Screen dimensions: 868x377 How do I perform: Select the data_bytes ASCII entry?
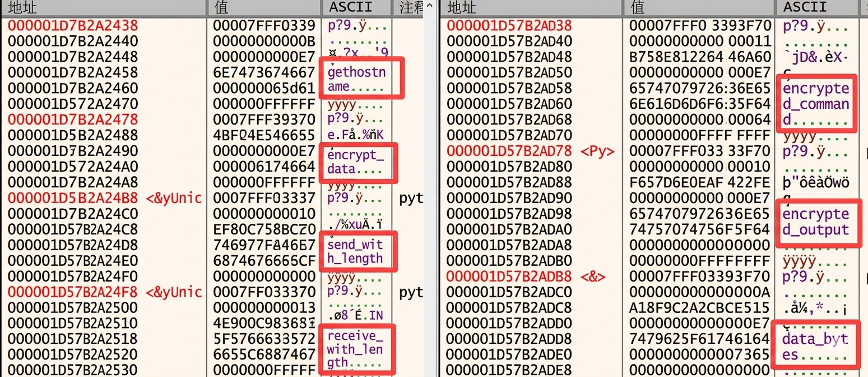click(815, 346)
